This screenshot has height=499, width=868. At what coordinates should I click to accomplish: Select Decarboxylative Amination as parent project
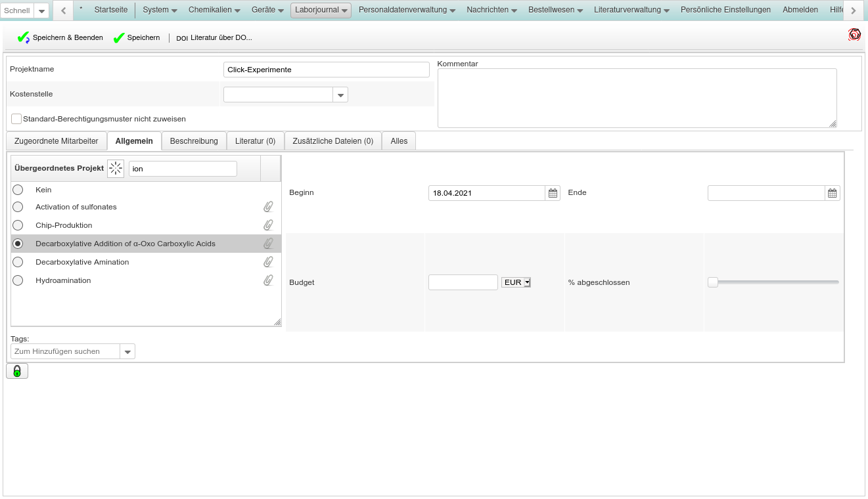coord(18,262)
